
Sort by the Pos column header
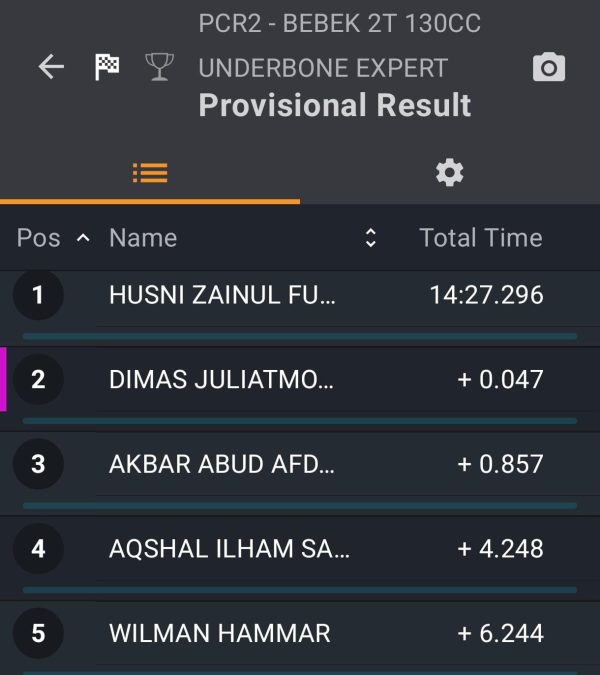(x=38, y=238)
